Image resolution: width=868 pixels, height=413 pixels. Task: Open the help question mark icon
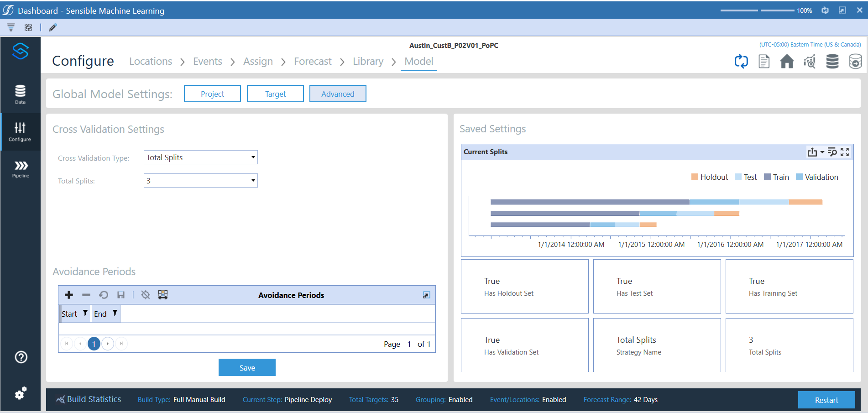(x=21, y=357)
